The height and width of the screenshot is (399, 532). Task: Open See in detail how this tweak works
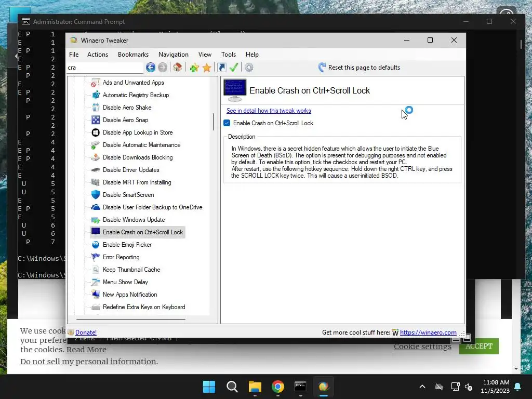coord(269,111)
